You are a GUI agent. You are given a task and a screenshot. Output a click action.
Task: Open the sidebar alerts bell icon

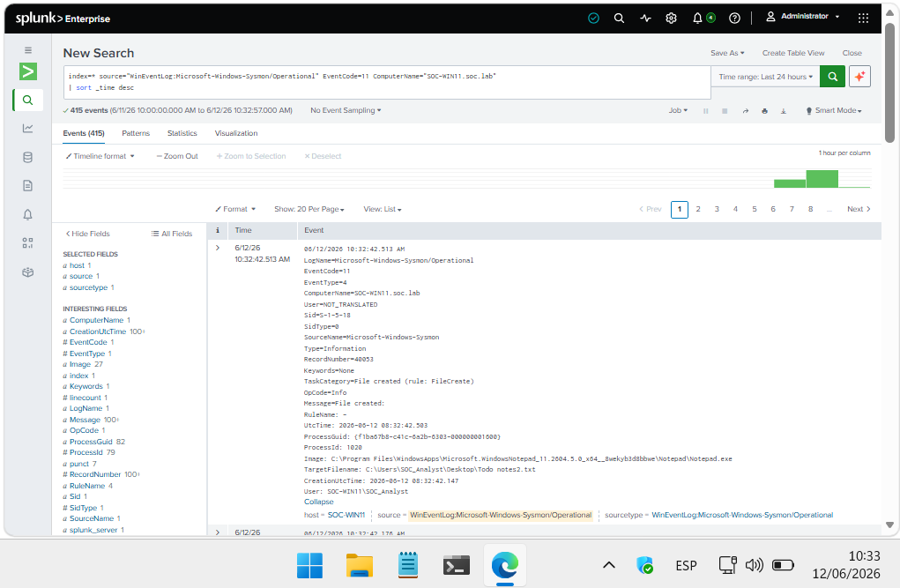[27, 215]
